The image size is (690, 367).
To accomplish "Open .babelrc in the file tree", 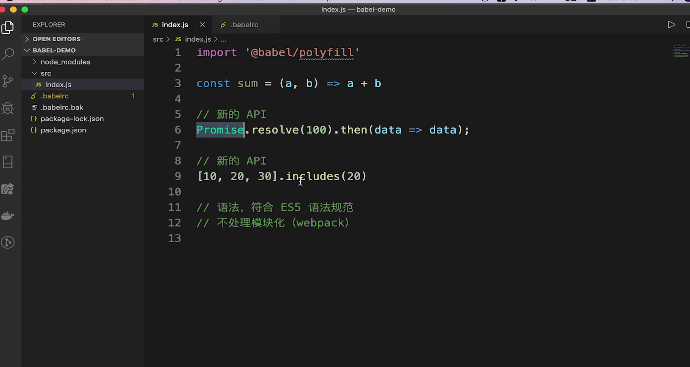I will (x=83, y=96).
